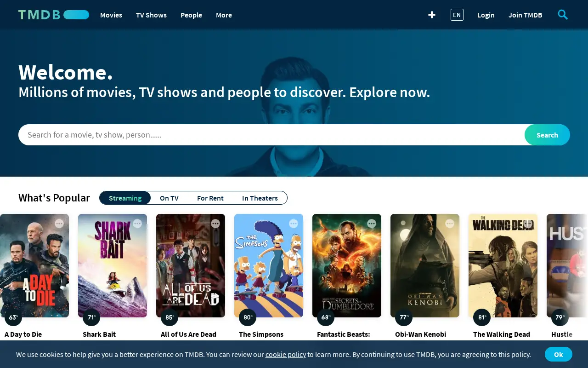588x368 pixels.
Task: Click the 80% score badge on The Simpsons
Action: tap(248, 317)
